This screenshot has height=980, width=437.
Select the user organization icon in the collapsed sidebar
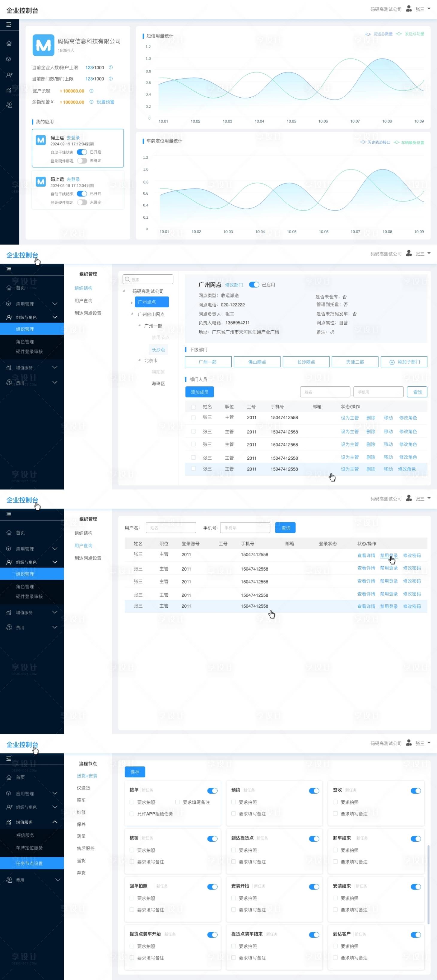9,75
